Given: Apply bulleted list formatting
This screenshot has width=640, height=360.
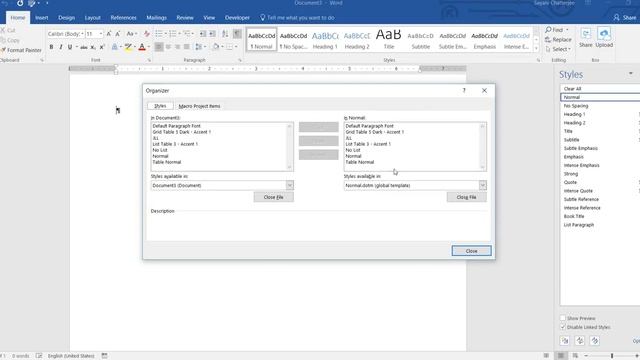Looking at the screenshot, I should [x=160, y=33].
